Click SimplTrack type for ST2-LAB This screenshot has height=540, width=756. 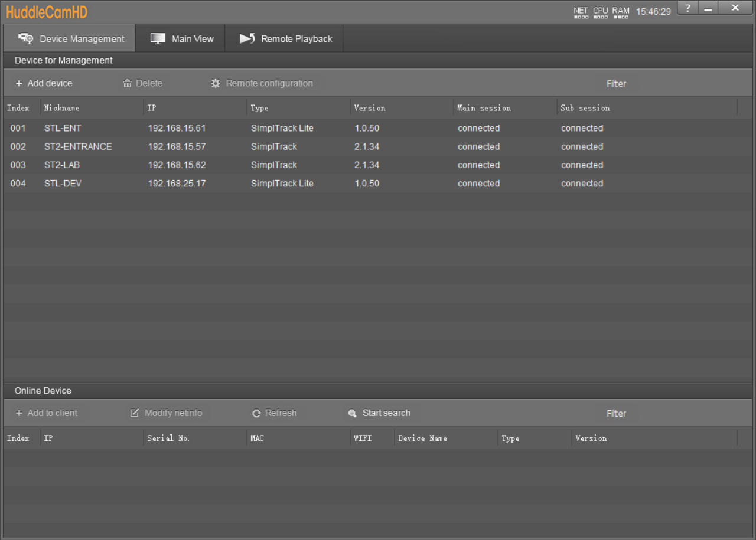tap(274, 165)
